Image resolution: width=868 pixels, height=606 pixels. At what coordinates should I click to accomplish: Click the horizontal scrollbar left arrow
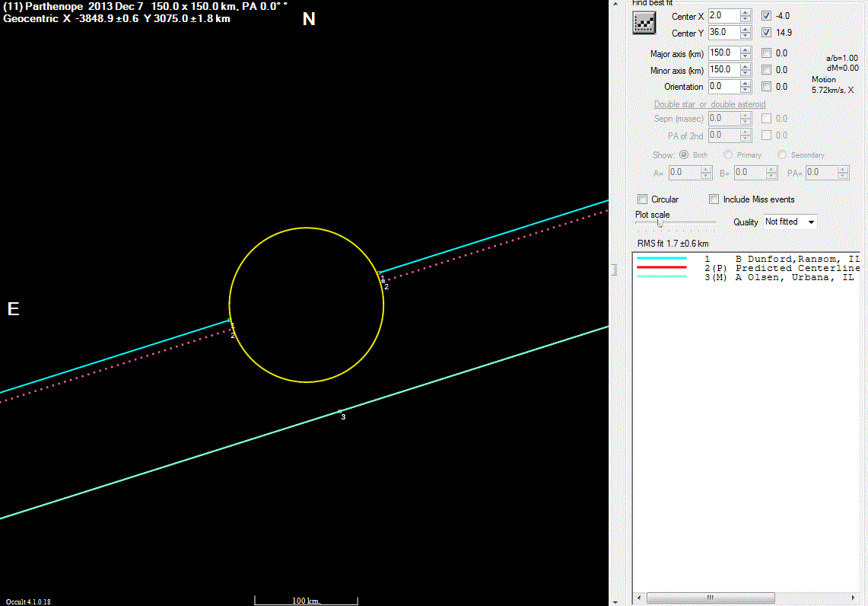coord(639,598)
